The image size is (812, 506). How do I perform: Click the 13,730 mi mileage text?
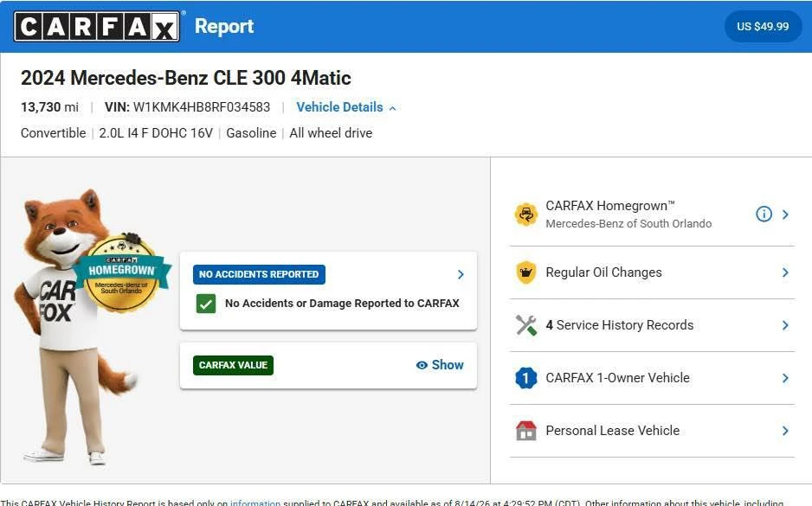[x=49, y=107]
